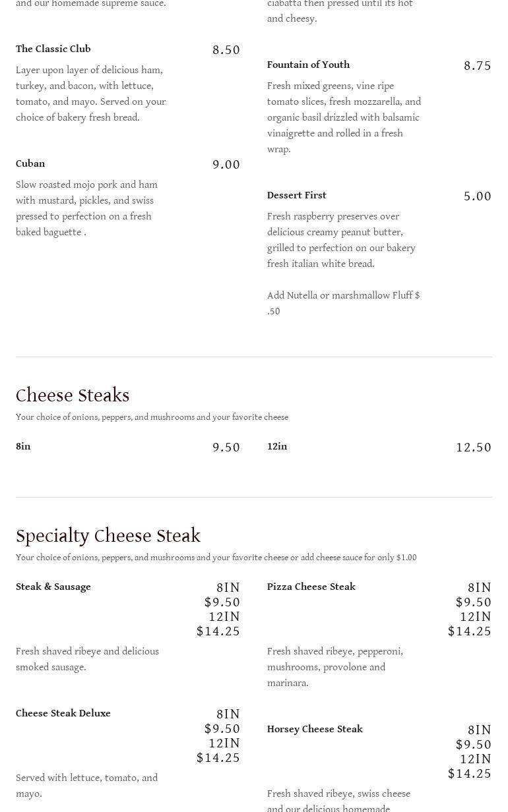Click The Classic Club item title
508x812 pixels.
[53, 49]
